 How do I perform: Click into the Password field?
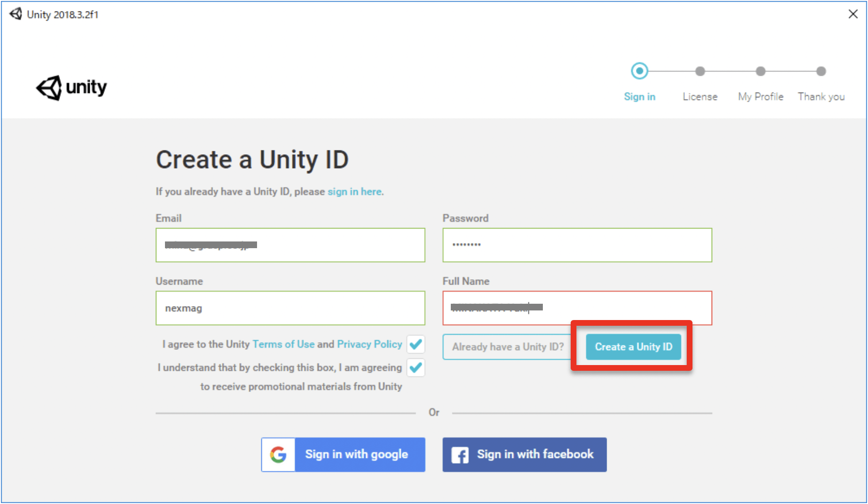click(x=577, y=245)
